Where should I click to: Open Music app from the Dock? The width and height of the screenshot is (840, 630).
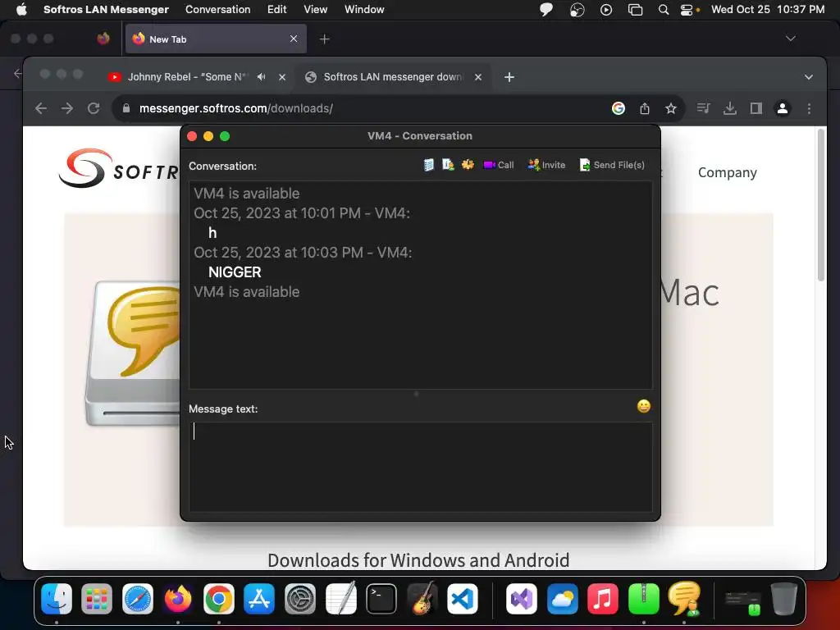coord(603,599)
